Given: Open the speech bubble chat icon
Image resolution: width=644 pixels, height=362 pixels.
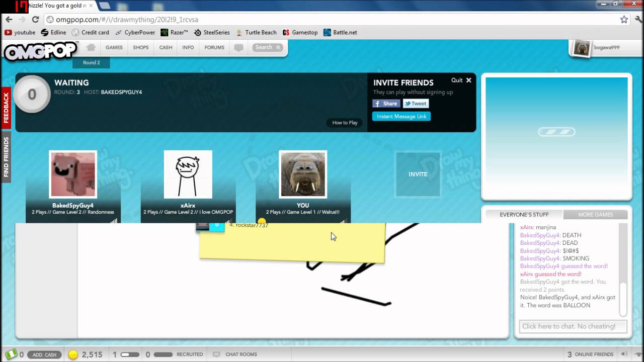Looking at the screenshot, I should (x=239, y=48).
